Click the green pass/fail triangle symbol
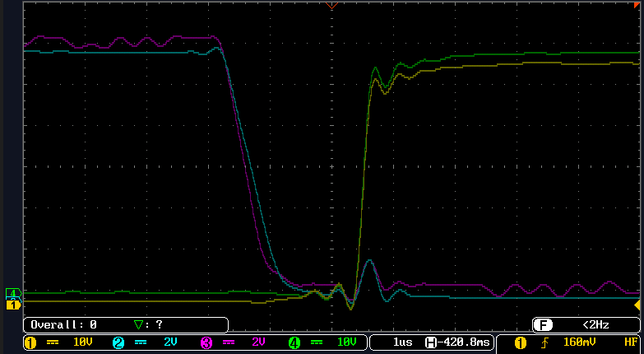Screen dimensions: 644x354 point(138,325)
